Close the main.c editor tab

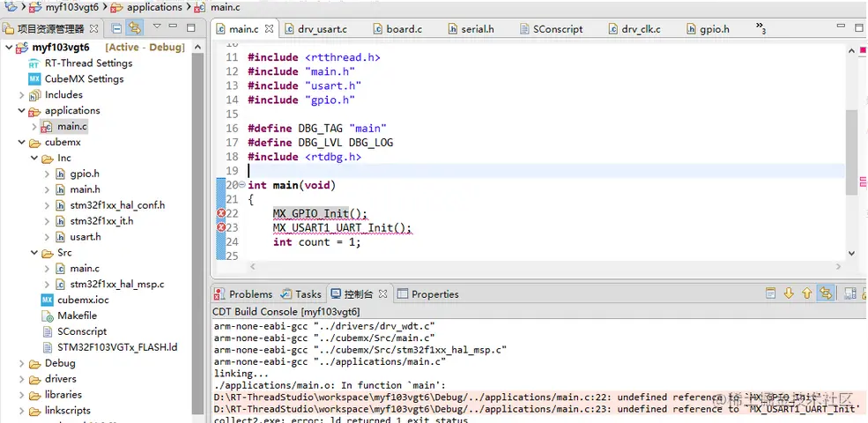(269, 29)
